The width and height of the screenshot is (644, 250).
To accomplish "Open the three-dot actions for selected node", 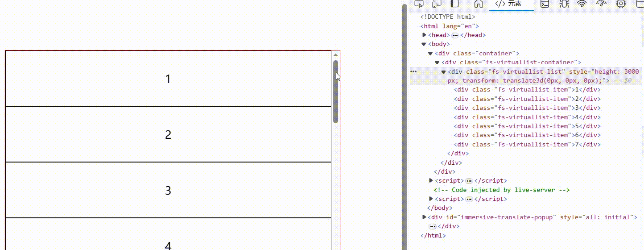I will point(414,71).
